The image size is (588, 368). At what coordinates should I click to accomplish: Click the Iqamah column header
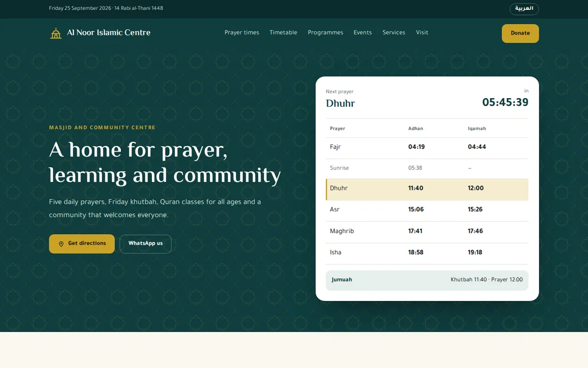476,129
